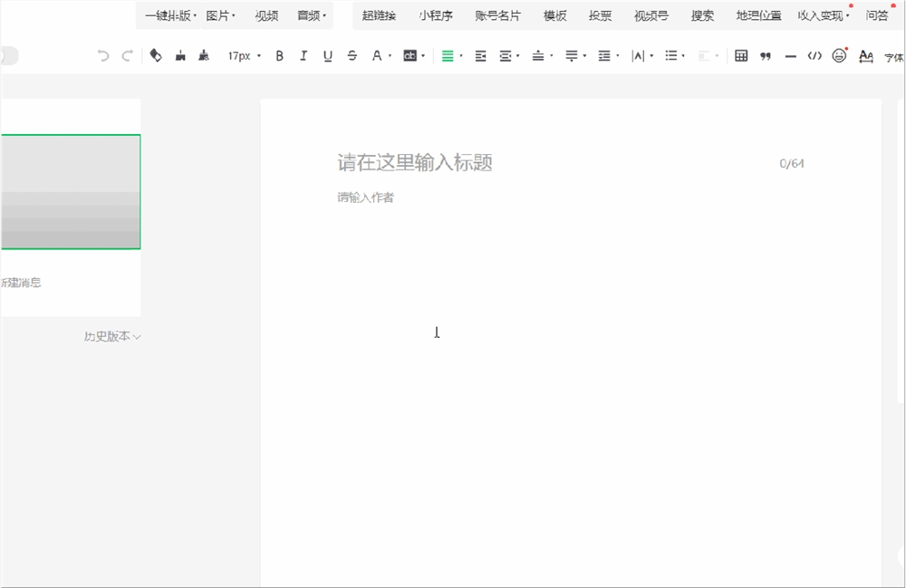Insert a horizontal divider line

tap(790, 56)
